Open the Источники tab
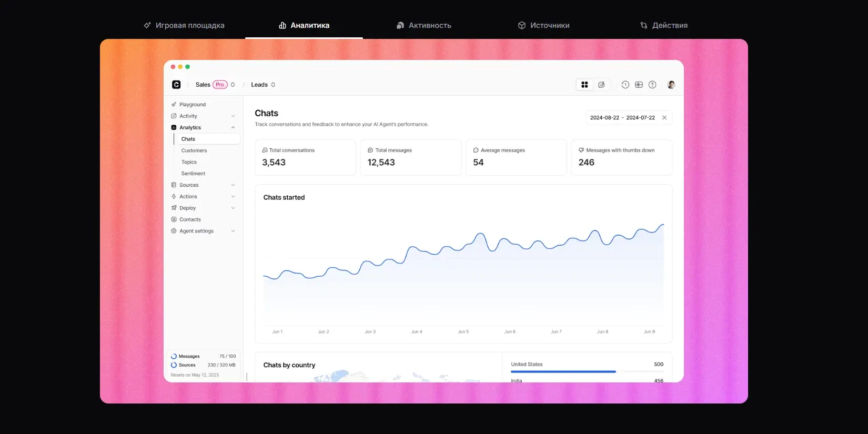868x434 pixels. point(543,25)
